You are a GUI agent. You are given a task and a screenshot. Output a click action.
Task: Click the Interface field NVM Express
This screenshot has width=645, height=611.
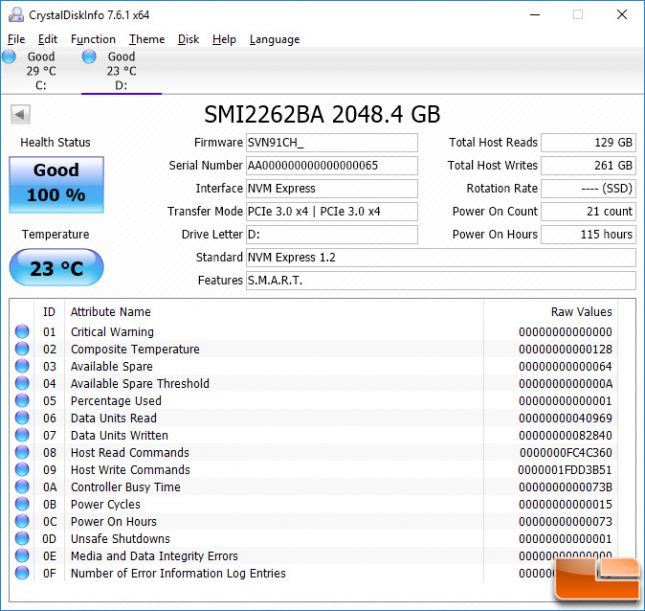coord(332,188)
